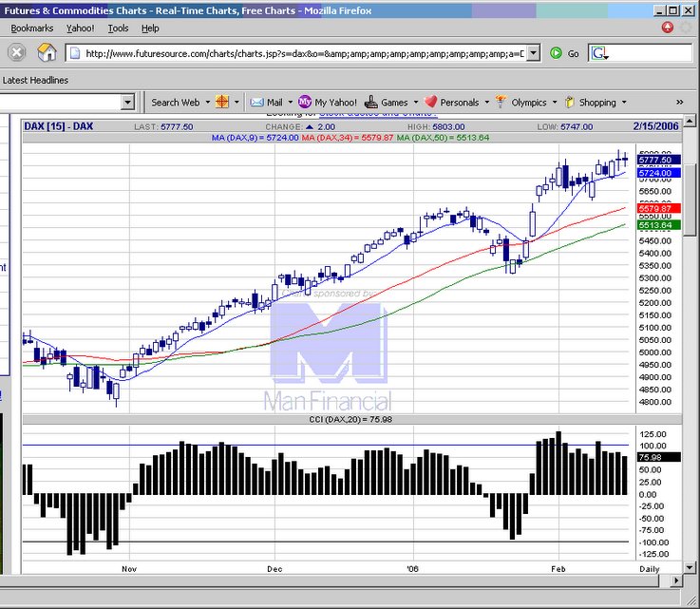Click the green Go arrow icon
The width and height of the screenshot is (700, 609).
[556, 53]
